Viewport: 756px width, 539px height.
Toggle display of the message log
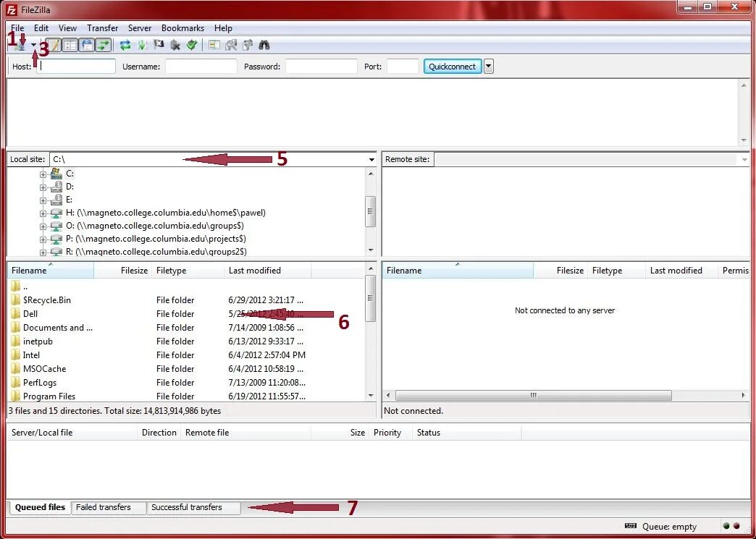point(54,46)
